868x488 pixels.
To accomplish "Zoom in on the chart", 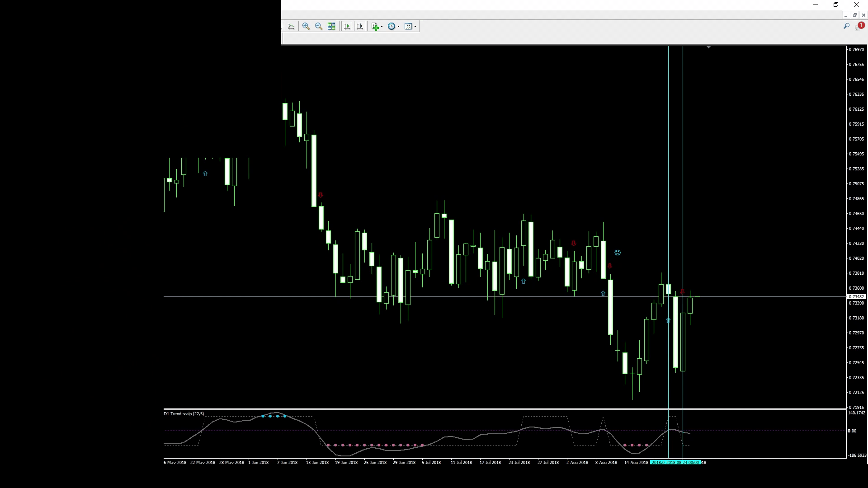I will (x=306, y=27).
